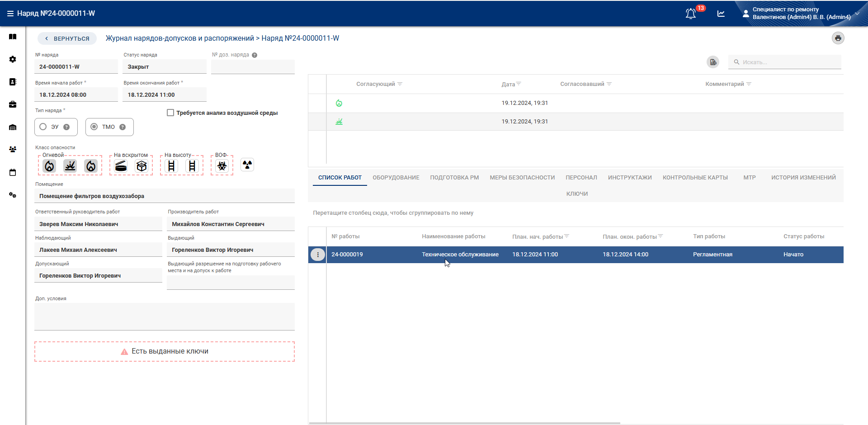
Task: Select the flame icon right of explosion icon
Action: coord(91,166)
